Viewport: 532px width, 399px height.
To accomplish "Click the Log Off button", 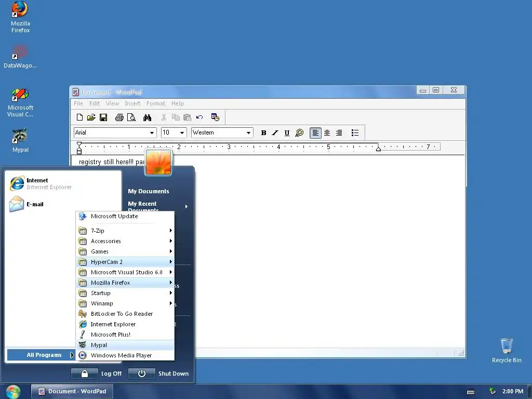I will (97, 374).
